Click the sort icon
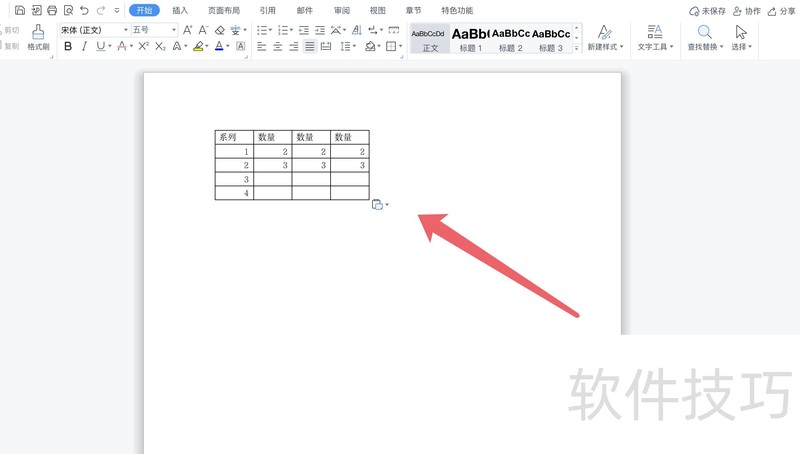Screen dimensions: 800x454 coord(357,30)
